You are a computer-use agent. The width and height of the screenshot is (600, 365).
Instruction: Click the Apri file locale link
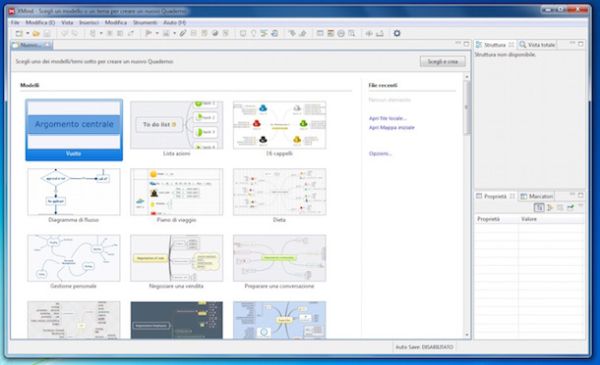point(387,118)
